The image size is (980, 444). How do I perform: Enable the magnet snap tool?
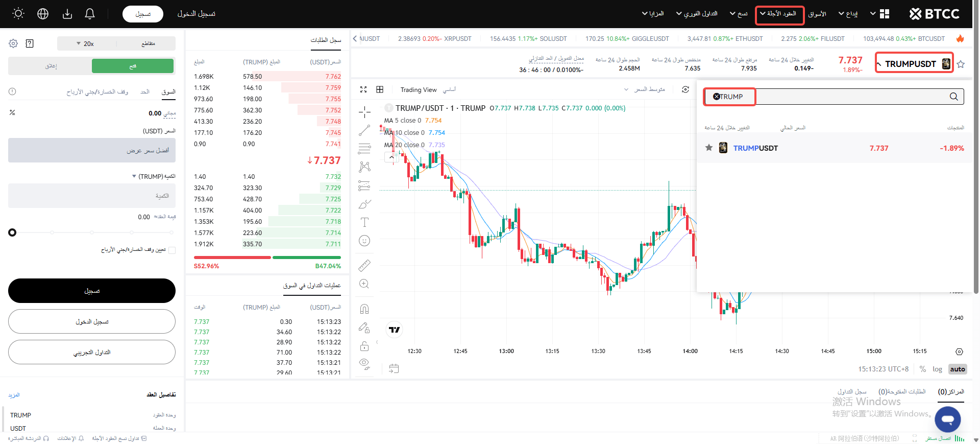coord(364,309)
